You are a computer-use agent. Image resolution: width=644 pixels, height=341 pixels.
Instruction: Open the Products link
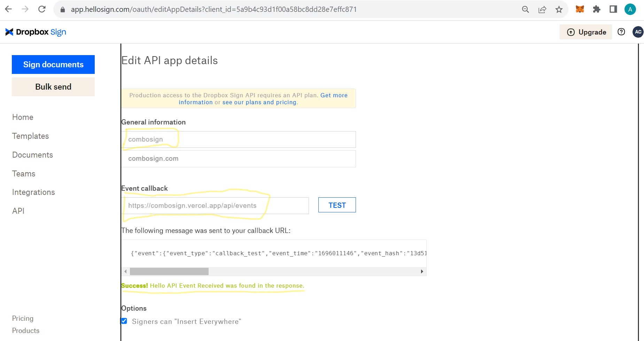(x=26, y=331)
